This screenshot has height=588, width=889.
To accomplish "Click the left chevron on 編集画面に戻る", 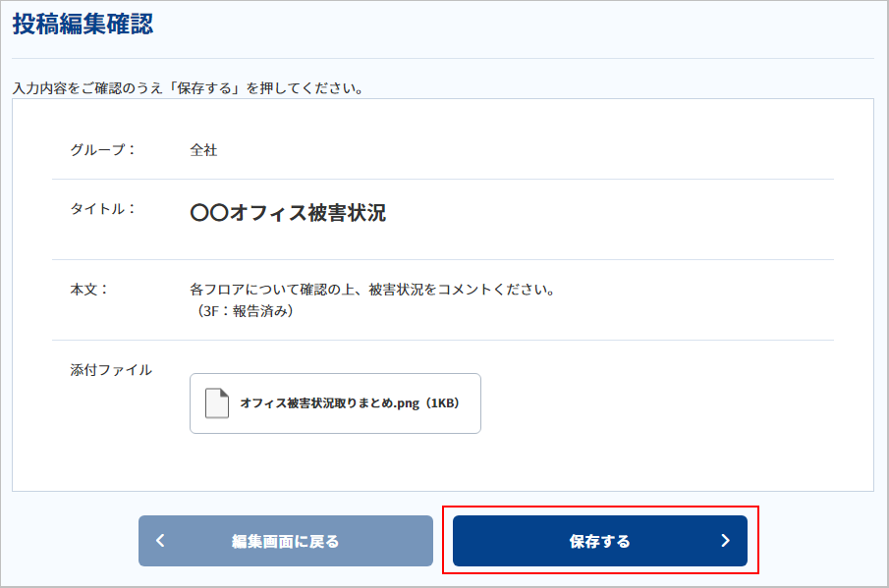I will (160, 541).
